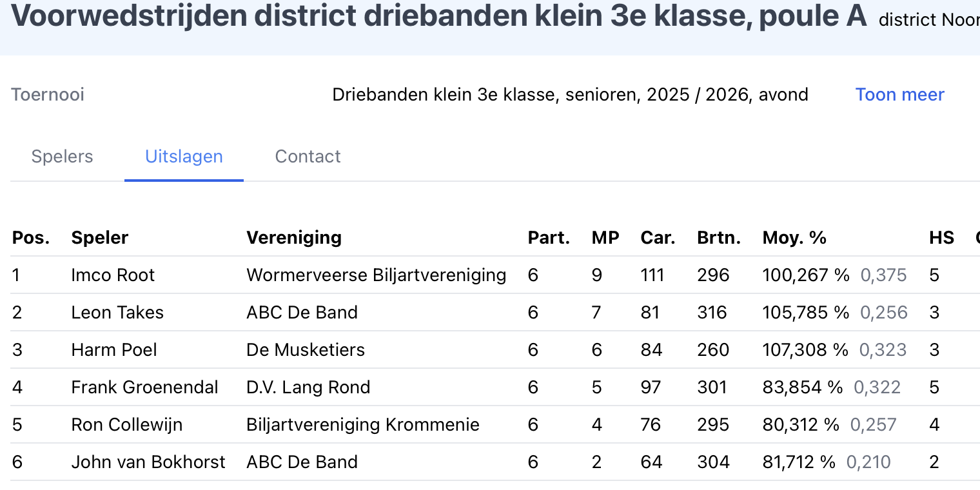This screenshot has height=490, width=980.
Task: Click the MP column header
Action: tap(605, 238)
